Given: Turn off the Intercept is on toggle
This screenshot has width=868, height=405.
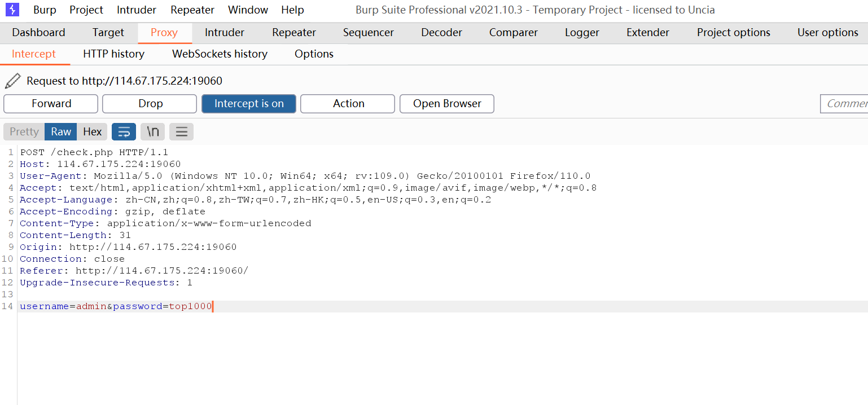Looking at the screenshot, I should pyautogui.click(x=249, y=103).
